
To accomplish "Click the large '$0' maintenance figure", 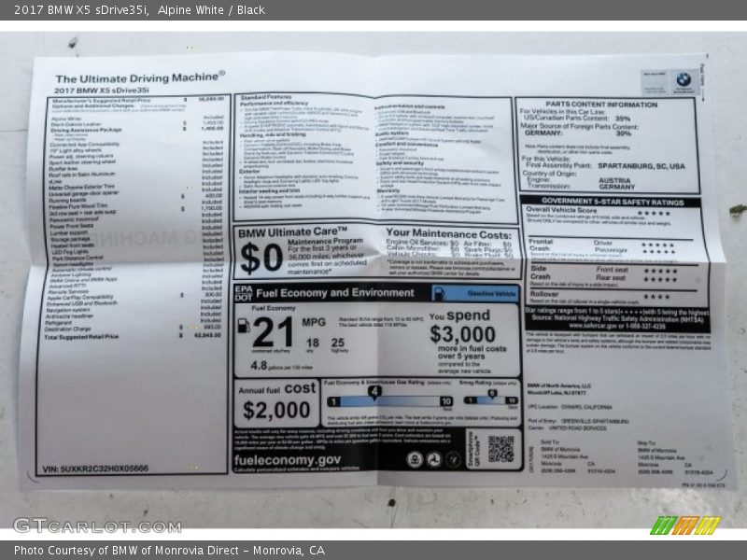I will click(261, 258).
